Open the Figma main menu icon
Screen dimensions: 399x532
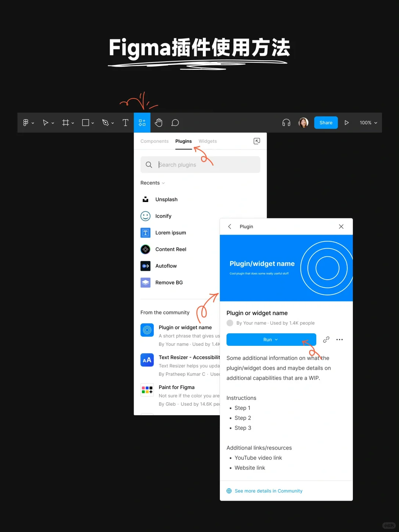pos(25,123)
